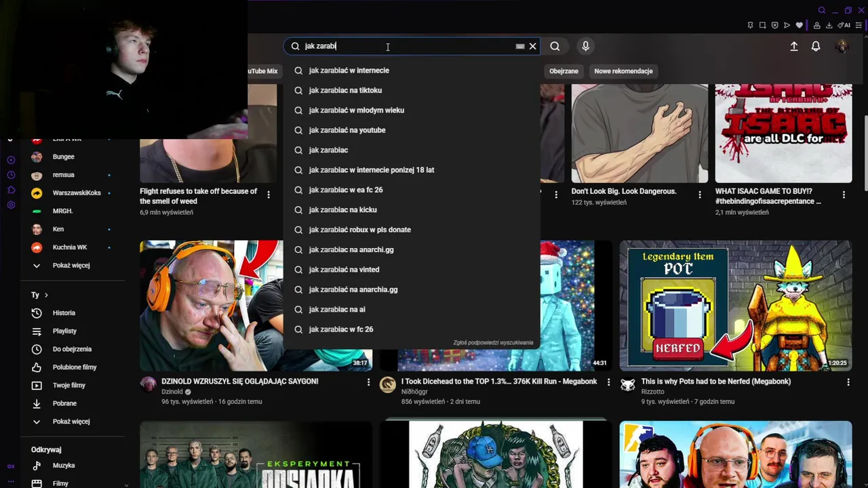Image resolution: width=868 pixels, height=488 pixels.
Task: Click the browser pin icon in toolbar
Action: coord(750,25)
